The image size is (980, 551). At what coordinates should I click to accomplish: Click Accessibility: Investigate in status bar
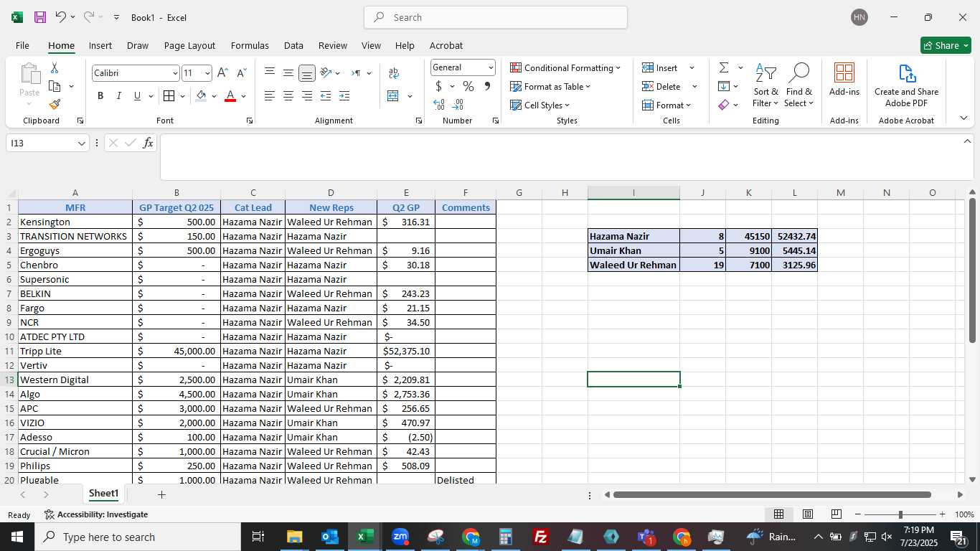(x=96, y=514)
